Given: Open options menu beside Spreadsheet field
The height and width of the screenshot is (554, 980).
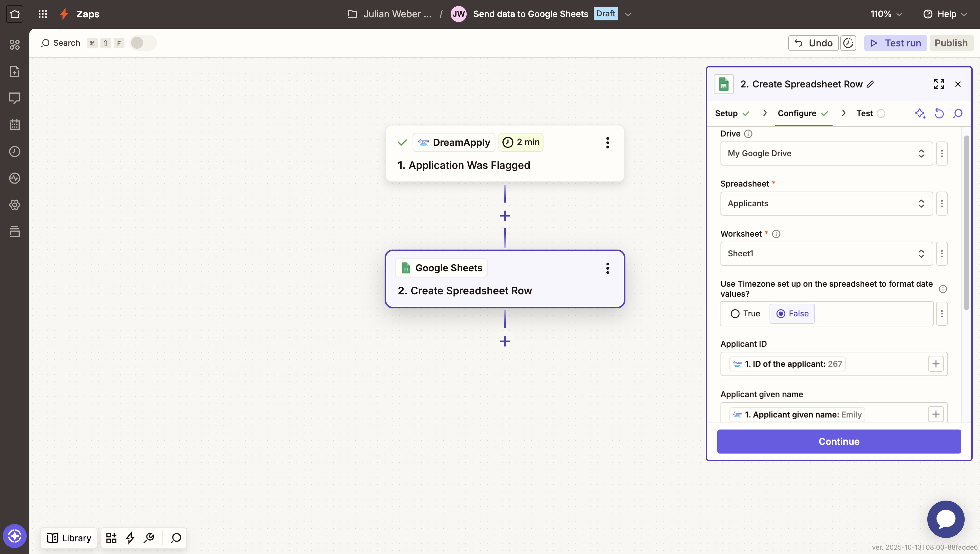Looking at the screenshot, I should pyautogui.click(x=942, y=204).
